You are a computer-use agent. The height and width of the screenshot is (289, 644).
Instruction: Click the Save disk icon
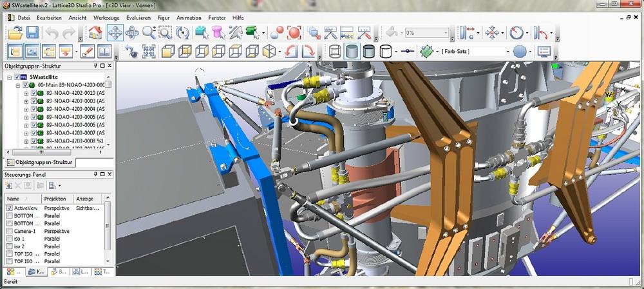[x=32, y=32]
